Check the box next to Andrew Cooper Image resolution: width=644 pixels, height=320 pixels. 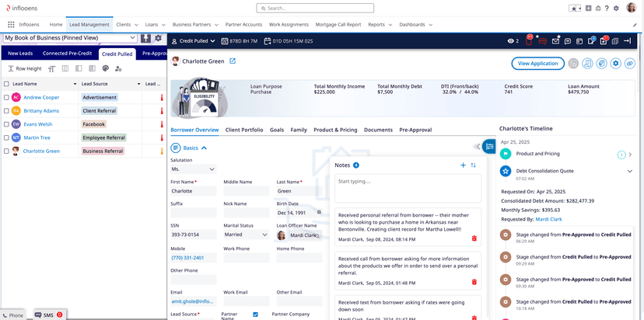tap(6, 98)
